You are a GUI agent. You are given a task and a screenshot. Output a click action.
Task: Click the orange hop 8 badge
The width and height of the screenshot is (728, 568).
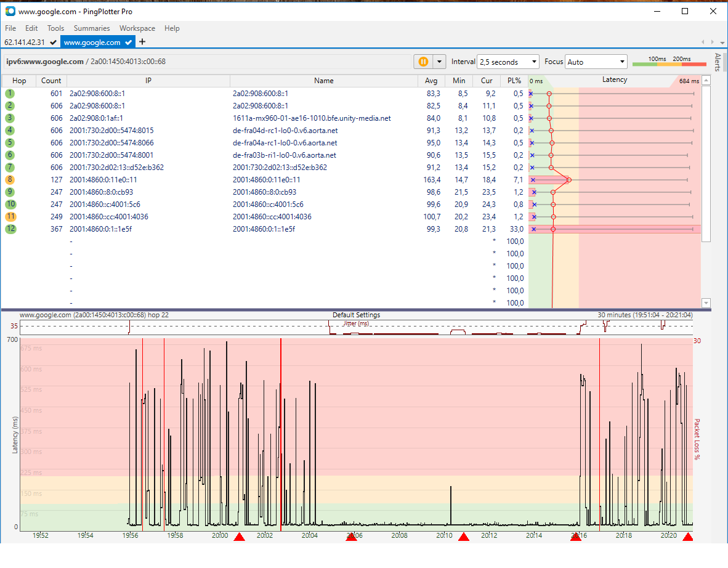point(9,180)
